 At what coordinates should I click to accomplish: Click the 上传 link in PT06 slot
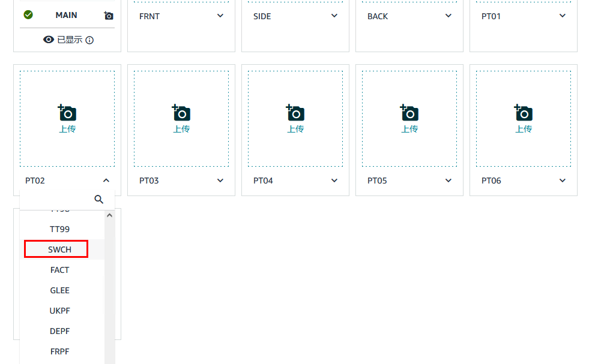(x=524, y=129)
